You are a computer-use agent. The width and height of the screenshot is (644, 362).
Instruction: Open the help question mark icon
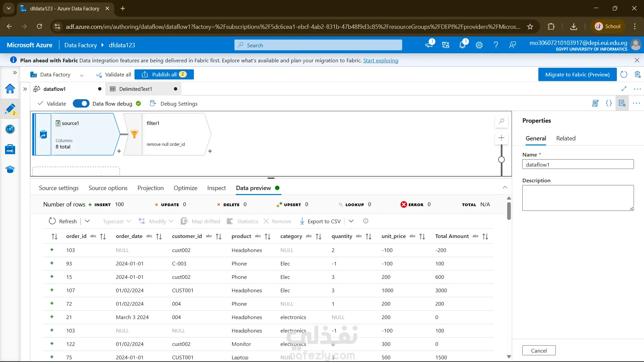(x=496, y=45)
